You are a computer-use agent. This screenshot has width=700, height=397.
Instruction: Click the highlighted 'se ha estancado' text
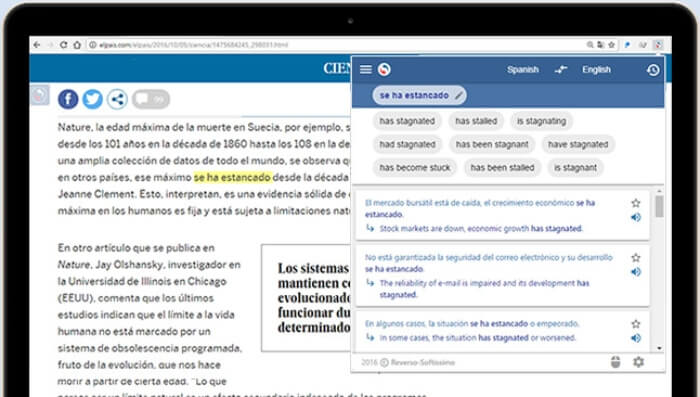(x=232, y=177)
